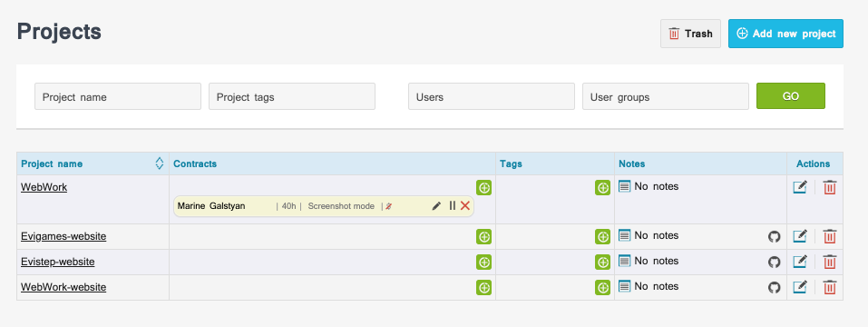Click GitHub icon in Evistep-website row
868x327 pixels.
774,263
